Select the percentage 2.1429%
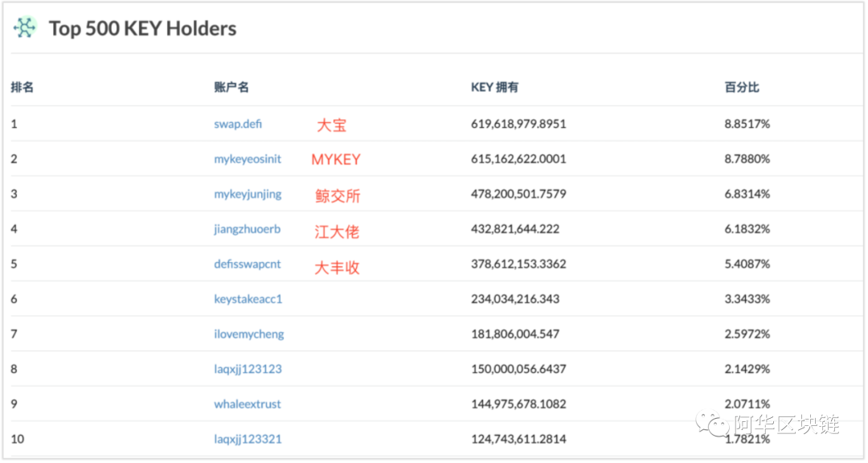Image resolution: width=868 pixels, height=463 pixels. [x=747, y=369]
